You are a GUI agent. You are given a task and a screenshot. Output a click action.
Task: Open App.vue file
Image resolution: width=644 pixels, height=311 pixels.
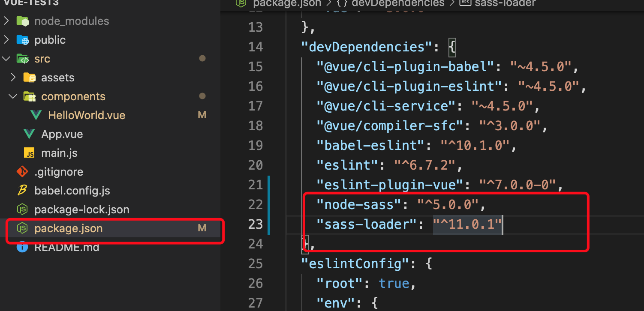click(x=62, y=134)
